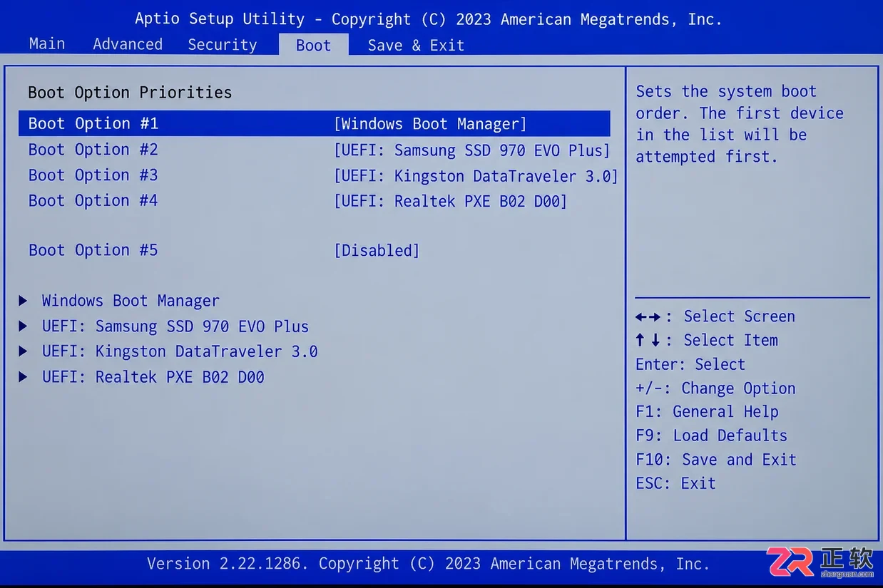Select the [UEFI: Realtek PXE B02 D00] value

pos(450,202)
